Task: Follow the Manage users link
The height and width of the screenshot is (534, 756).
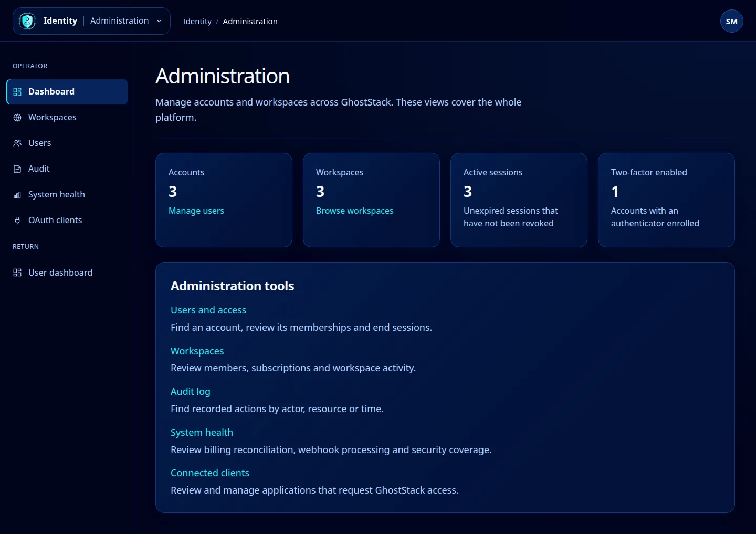Action: (x=196, y=211)
